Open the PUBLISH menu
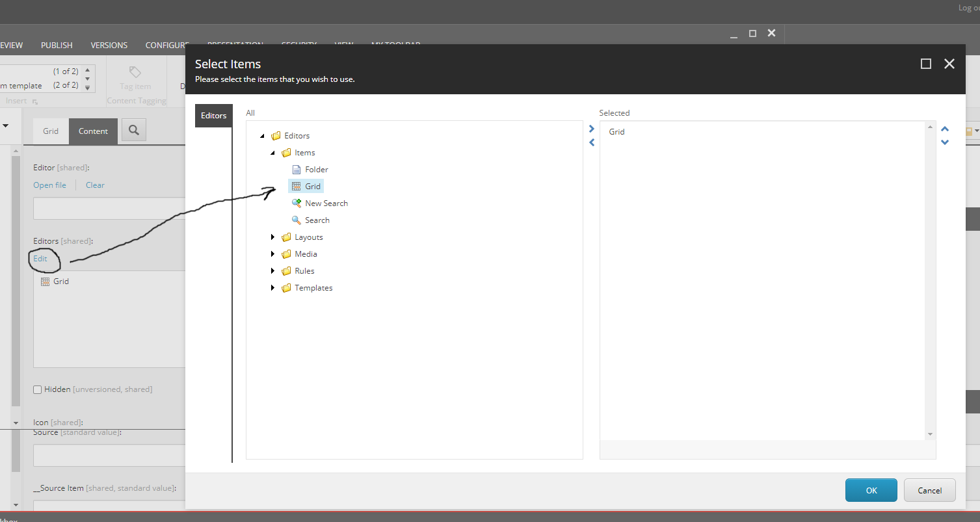This screenshot has height=522, width=980. (x=57, y=45)
